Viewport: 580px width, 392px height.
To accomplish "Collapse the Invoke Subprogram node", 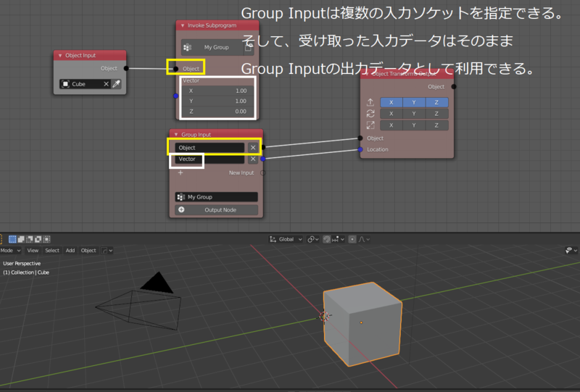I will point(183,25).
